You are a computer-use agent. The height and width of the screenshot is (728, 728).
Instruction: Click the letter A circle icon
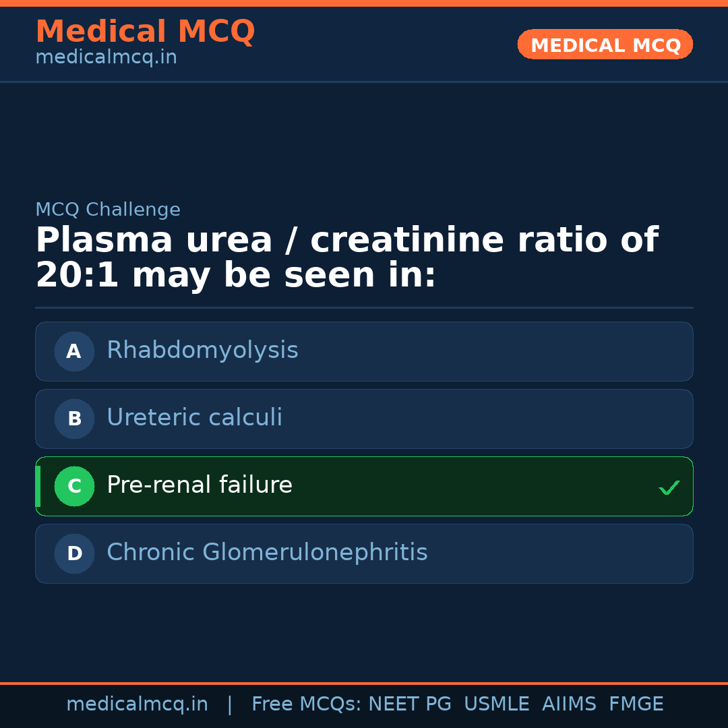click(x=74, y=351)
